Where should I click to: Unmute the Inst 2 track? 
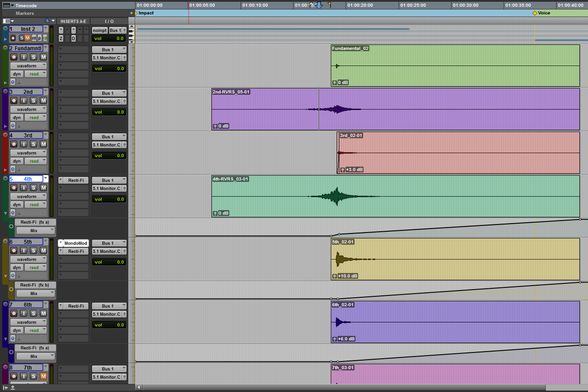click(27, 38)
